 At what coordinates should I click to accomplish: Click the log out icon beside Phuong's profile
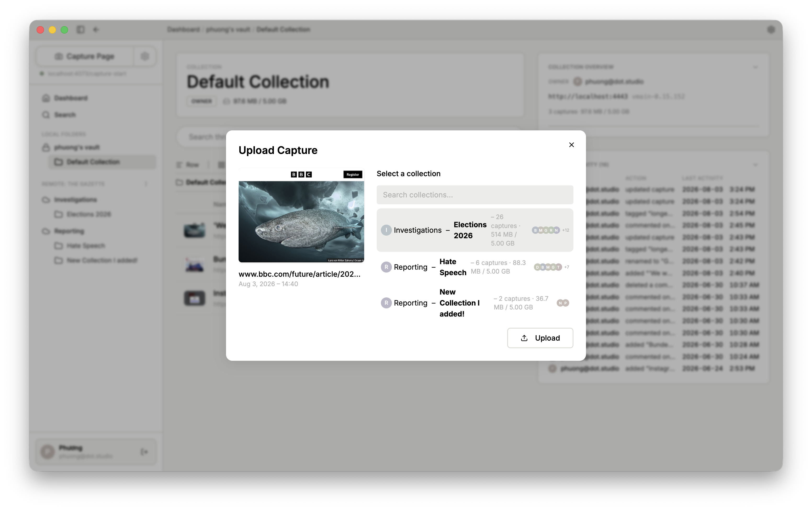click(x=144, y=452)
